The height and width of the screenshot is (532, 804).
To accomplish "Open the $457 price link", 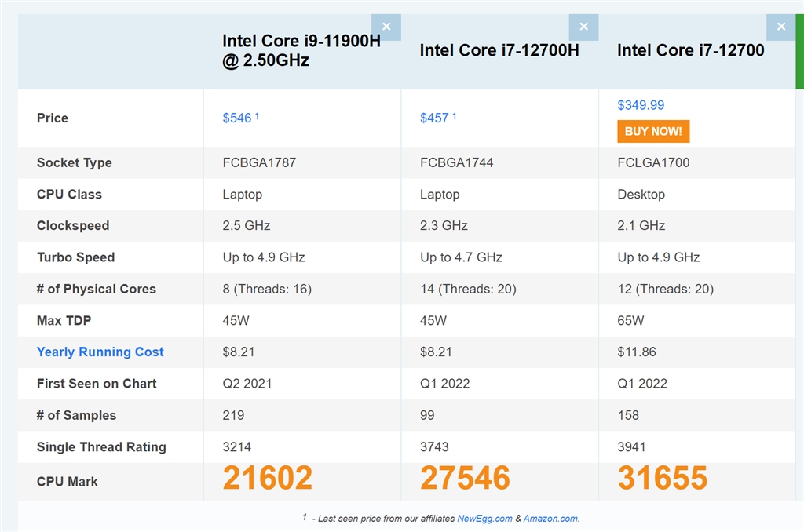I will pos(434,118).
